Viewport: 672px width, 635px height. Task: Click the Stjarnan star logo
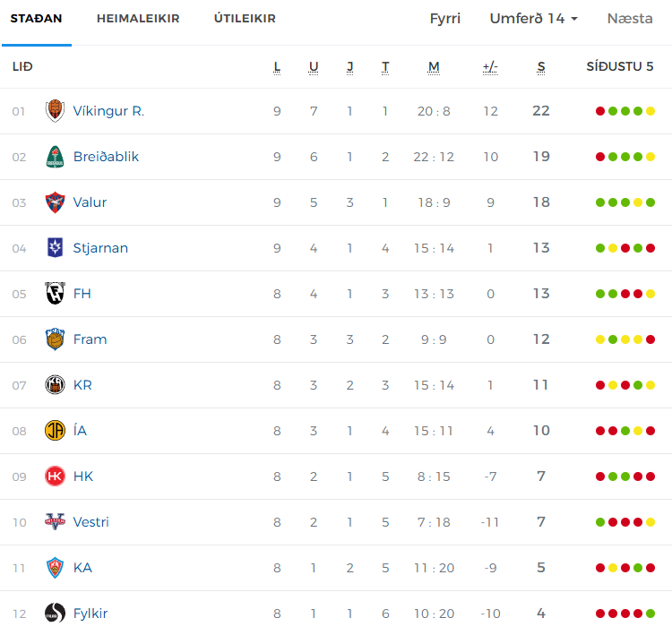pos(55,248)
